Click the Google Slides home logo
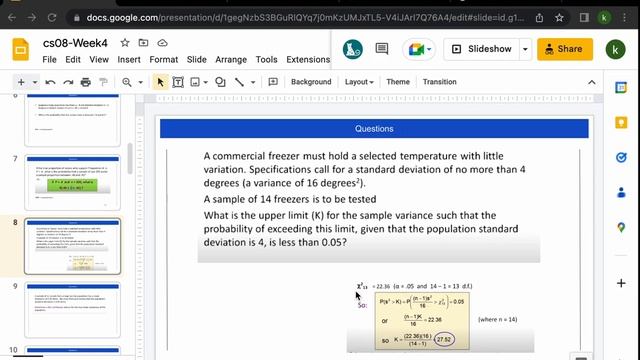 tap(20, 50)
